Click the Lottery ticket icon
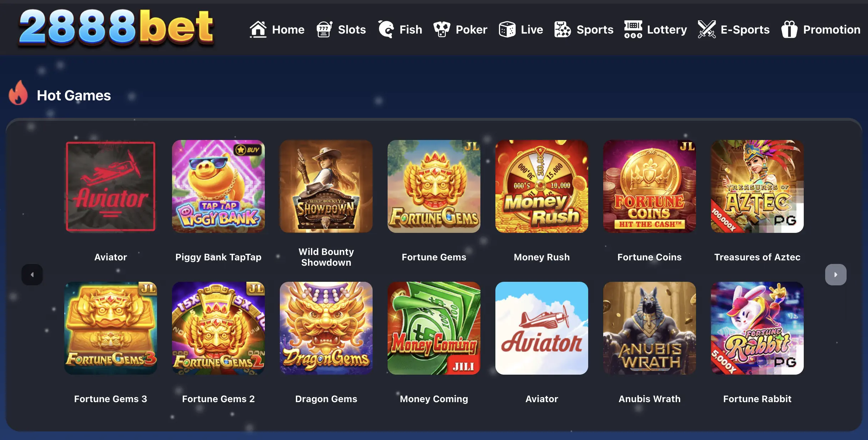The height and width of the screenshot is (440, 868). click(x=633, y=29)
